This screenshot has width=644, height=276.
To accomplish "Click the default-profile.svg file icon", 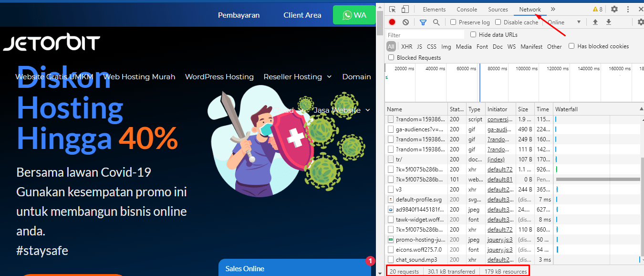I will 391,199.
